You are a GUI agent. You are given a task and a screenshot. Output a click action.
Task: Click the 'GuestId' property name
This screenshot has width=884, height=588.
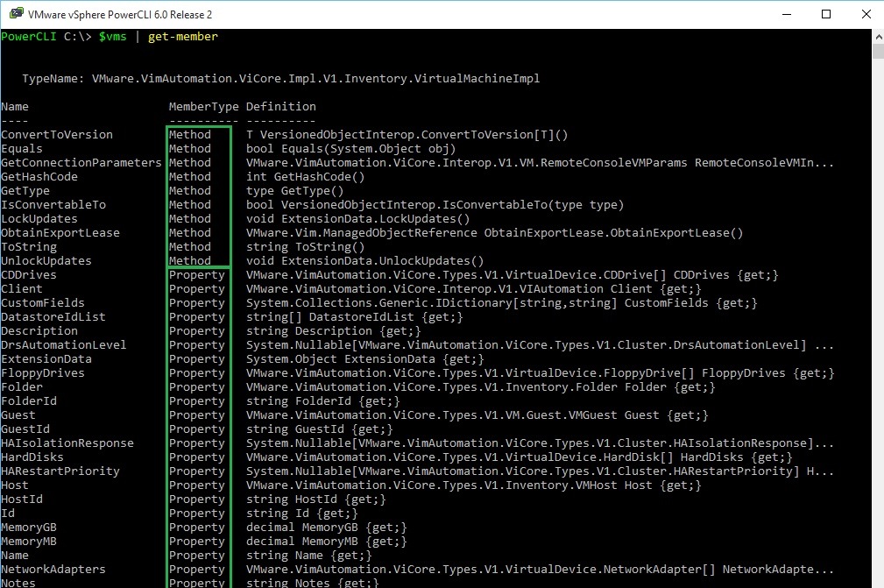(25, 429)
